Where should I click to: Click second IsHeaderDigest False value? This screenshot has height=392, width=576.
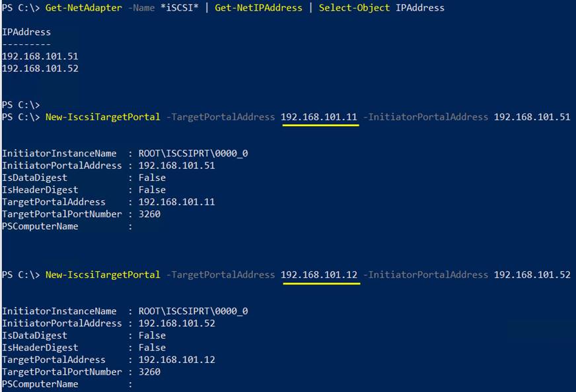[152, 348]
